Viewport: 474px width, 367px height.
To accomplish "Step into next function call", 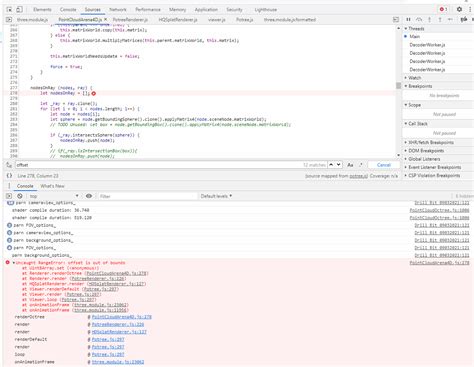I will (429, 20).
